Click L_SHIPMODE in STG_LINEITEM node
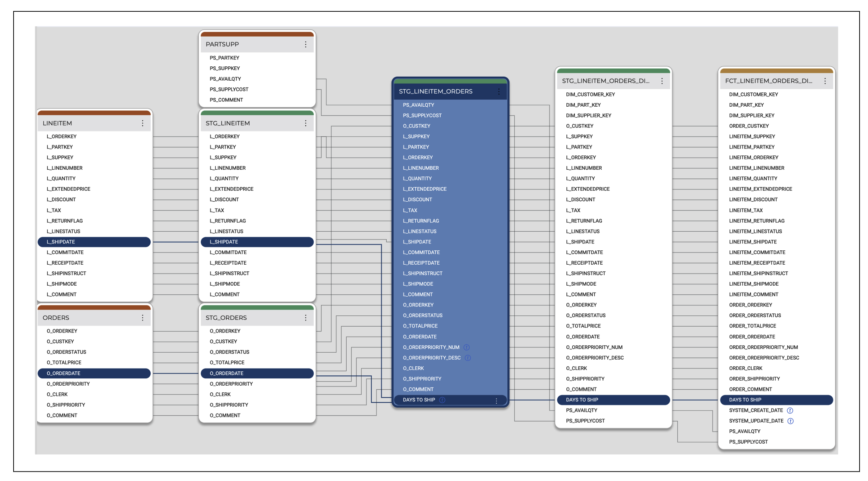 point(225,284)
